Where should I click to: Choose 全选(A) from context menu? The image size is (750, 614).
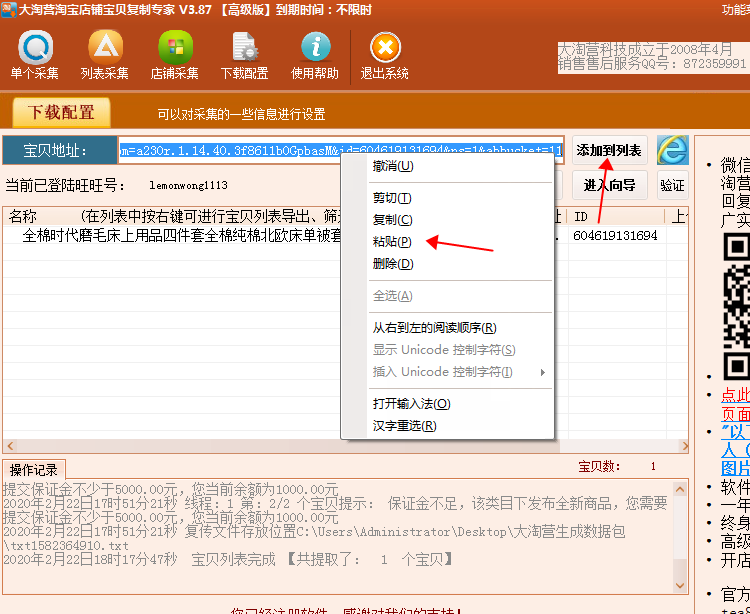447,296
